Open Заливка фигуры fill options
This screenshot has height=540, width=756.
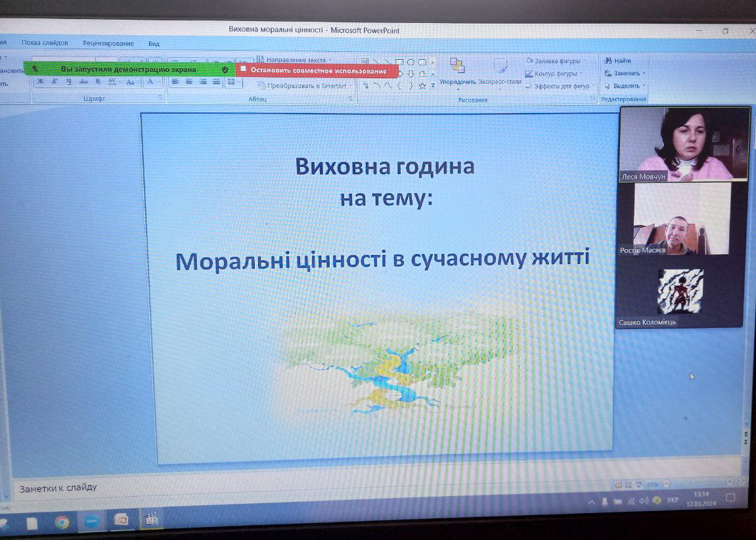556,60
